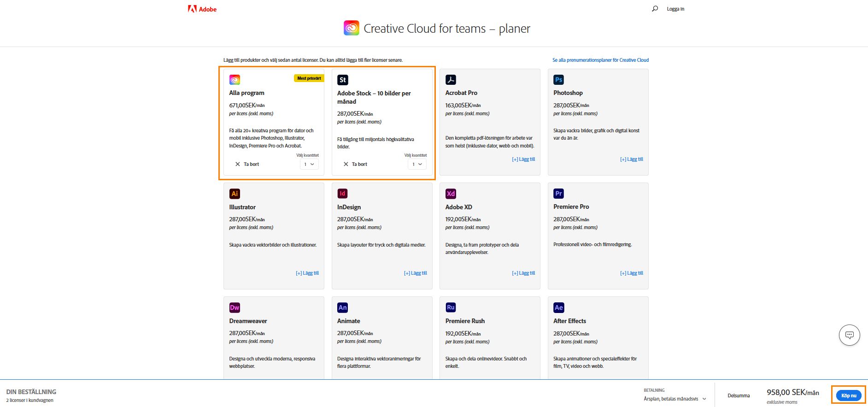Click the Premiere Rush title text

click(x=465, y=321)
